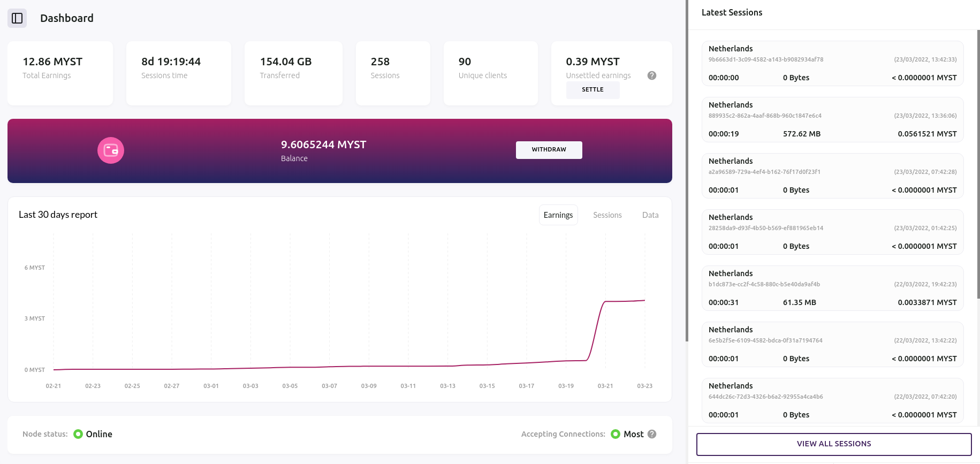
Task: Click the 03-23 date label on chart
Action: pyautogui.click(x=645, y=386)
